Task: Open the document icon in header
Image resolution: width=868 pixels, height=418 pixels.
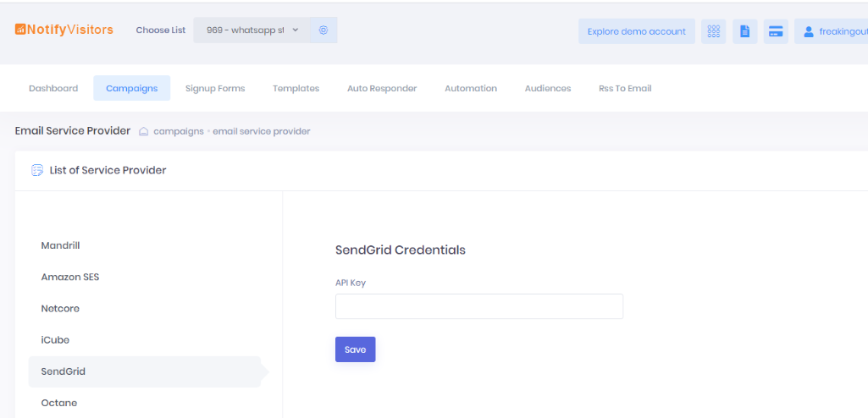Action: tap(745, 31)
